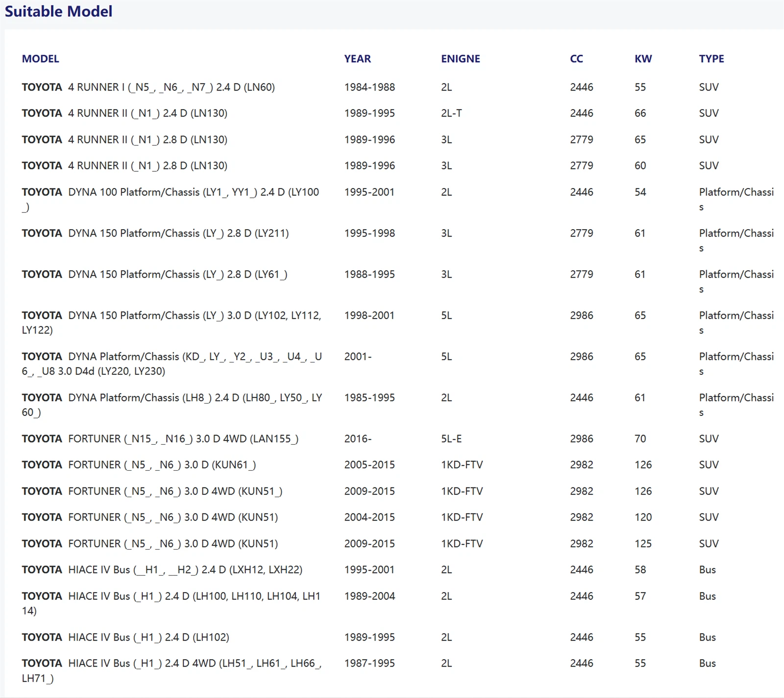The height and width of the screenshot is (698, 784).
Task: Select "Platform/Chassis" type in DYNA 100 row
Action: coord(736,199)
